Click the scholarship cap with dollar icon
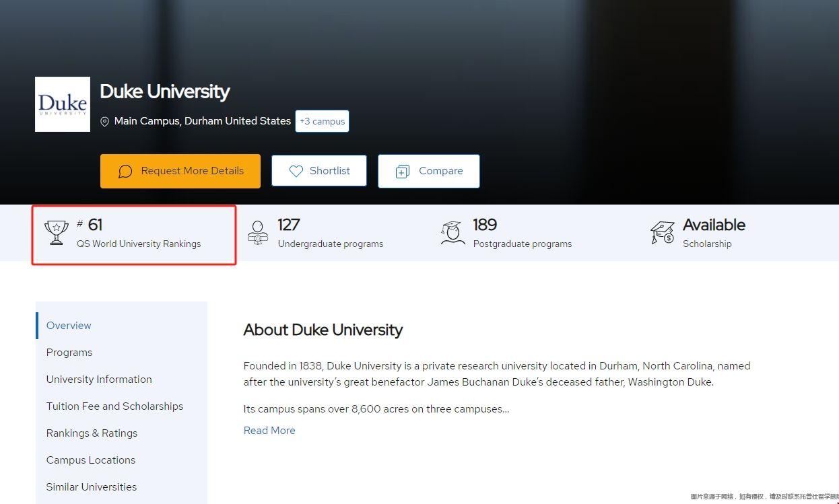This screenshot has width=839, height=504. tap(663, 233)
